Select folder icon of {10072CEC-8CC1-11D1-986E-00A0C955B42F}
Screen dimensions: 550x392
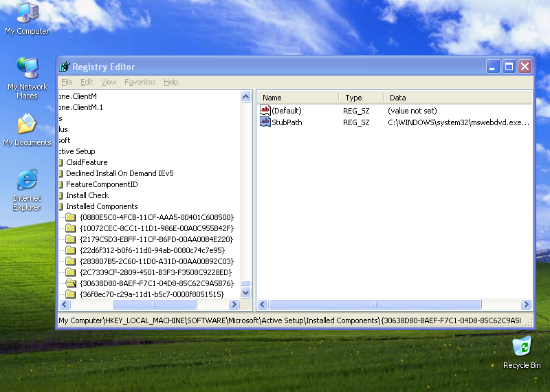tap(71, 228)
